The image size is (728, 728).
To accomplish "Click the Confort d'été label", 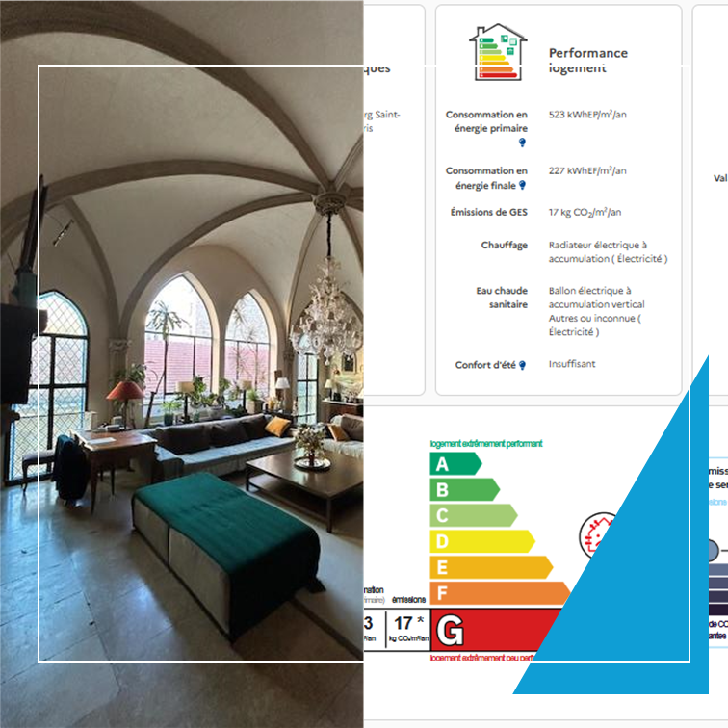I will point(485,365).
